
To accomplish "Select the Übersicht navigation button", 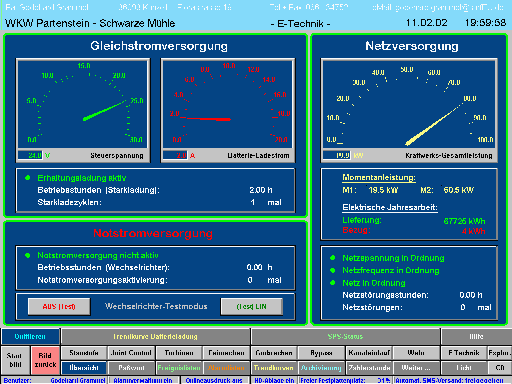I will 84,368.
